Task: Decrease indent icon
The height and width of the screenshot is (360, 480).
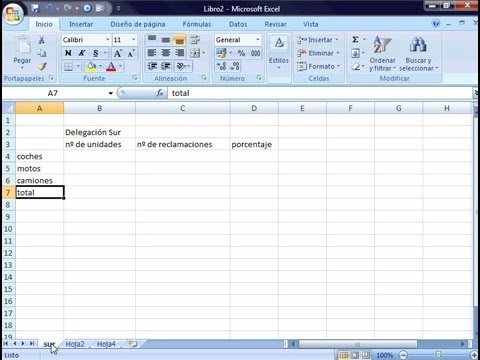Action: (152, 66)
